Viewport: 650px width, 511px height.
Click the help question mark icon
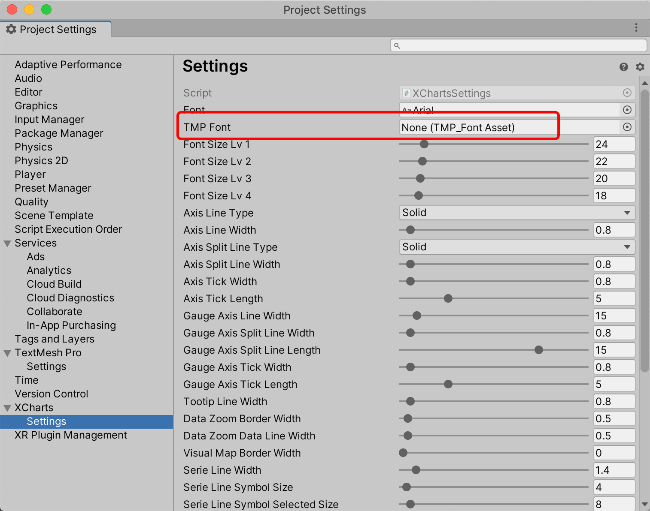pos(624,67)
